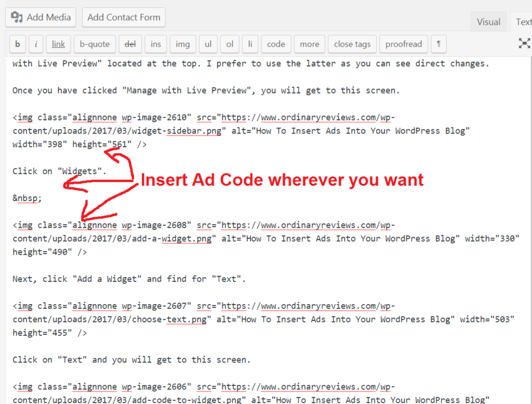Screen dimensions: 532x404
Task: Switch to the Text editor tab
Action: point(523,21)
